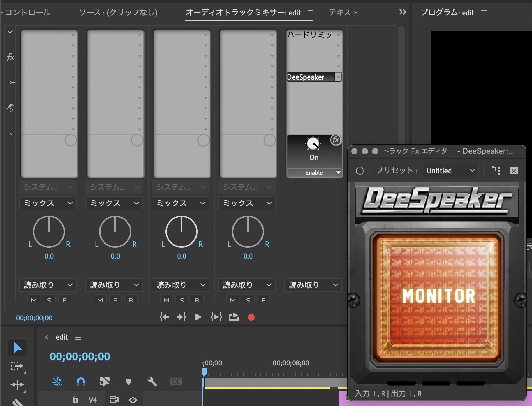
Task: Open first track's 読み取り automation mode dropdown
Action: click(x=48, y=285)
